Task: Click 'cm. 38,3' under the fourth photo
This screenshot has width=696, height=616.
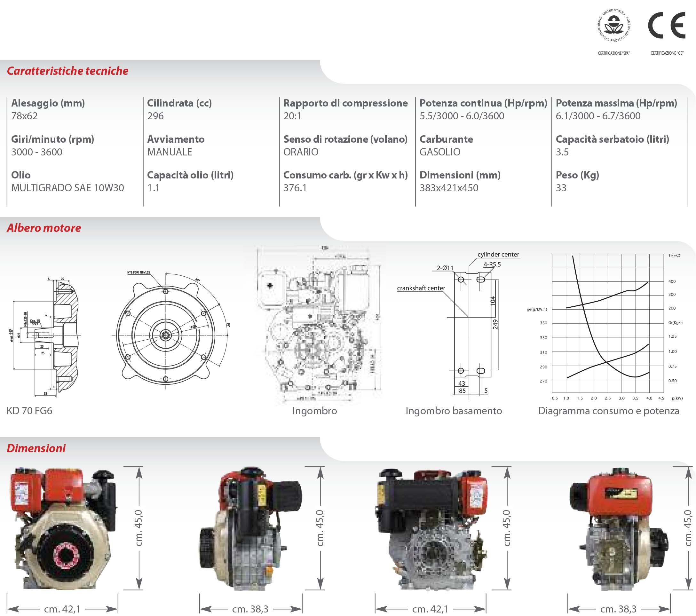Action: pos(618,609)
